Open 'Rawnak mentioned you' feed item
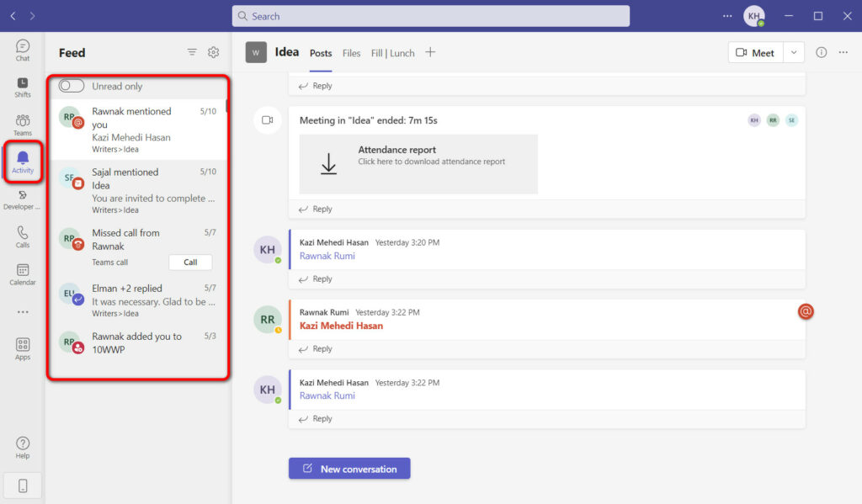862x504 pixels. 138,130
